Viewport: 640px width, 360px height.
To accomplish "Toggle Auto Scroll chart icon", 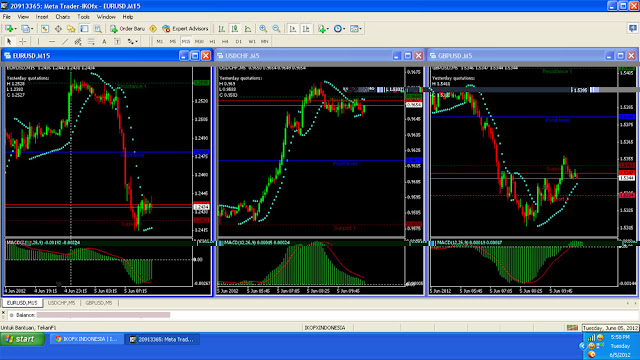I will click(293, 29).
